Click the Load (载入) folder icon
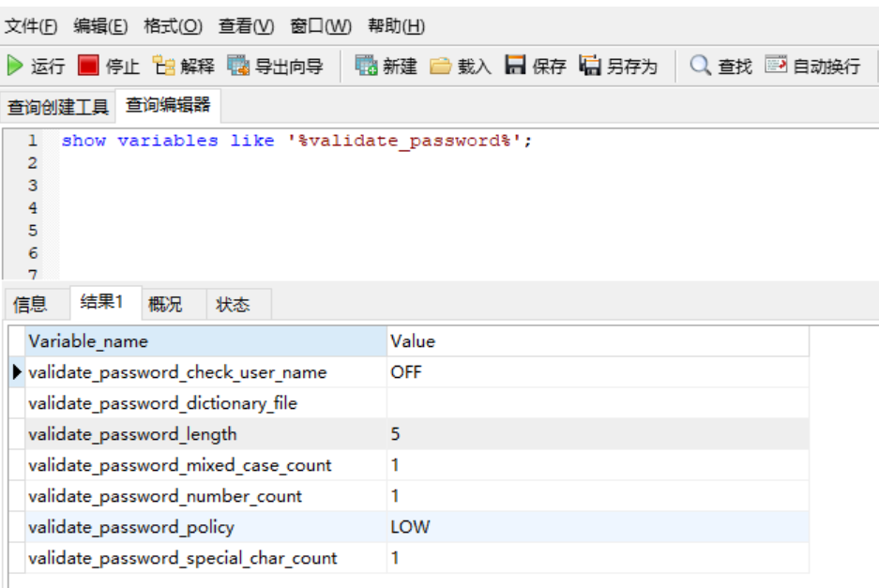Screen dimensions: 879x588 pyautogui.click(x=441, y=66)
